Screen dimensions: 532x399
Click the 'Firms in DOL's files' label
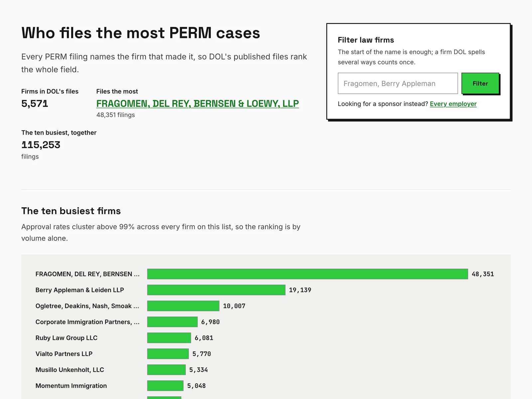point(50,91)
